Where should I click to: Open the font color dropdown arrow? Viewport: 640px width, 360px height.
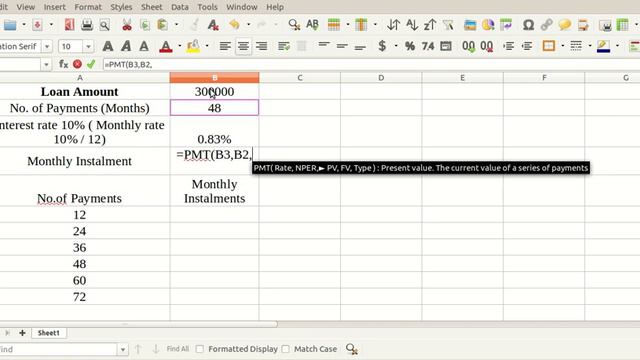click(180, 46)
